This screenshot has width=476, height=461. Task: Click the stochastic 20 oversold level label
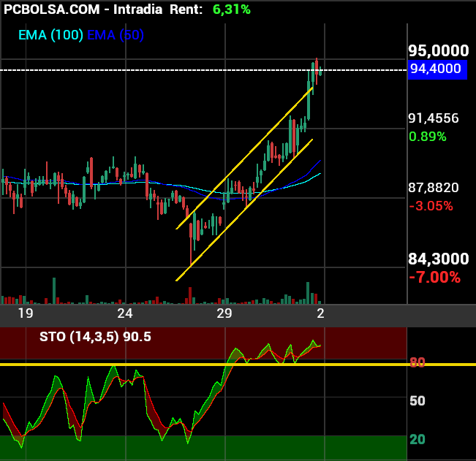[418, 439]
